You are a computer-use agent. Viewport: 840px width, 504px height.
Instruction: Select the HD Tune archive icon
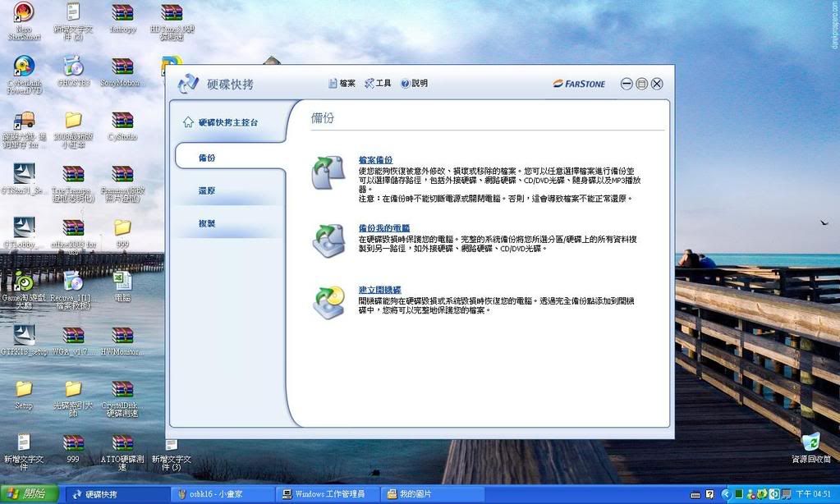172,21
